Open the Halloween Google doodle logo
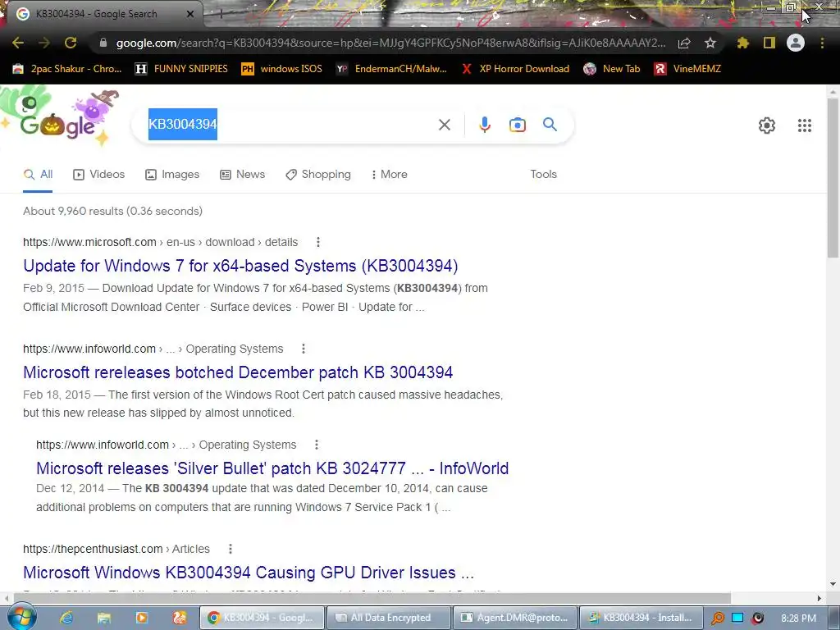The height and width of the screenshot is (630, 840). click(x=59, y=118)
